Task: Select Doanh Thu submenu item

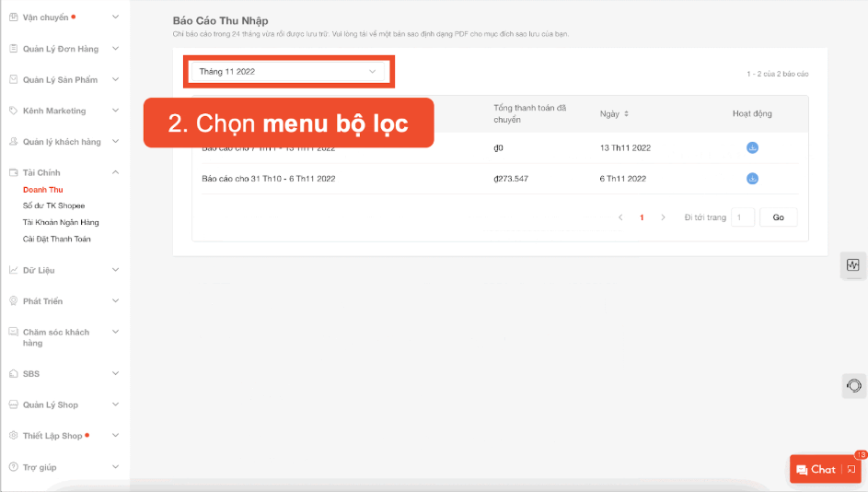Action: point(43,190)
